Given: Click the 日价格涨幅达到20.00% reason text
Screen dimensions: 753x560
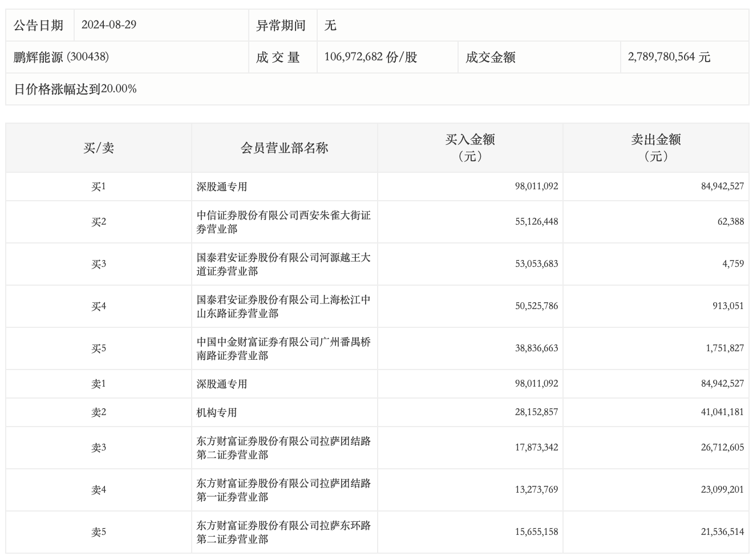Looking at the screenshot, I should click(x=75, y=89).
